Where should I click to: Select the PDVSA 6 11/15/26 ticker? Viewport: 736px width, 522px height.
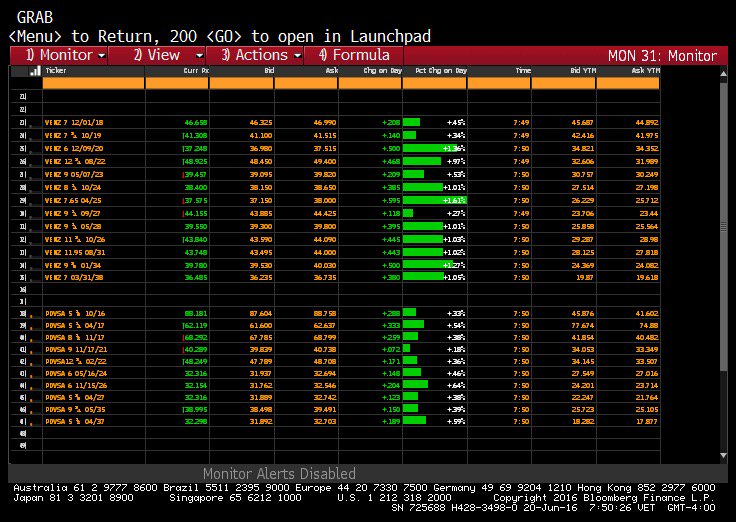click(76, 385)
